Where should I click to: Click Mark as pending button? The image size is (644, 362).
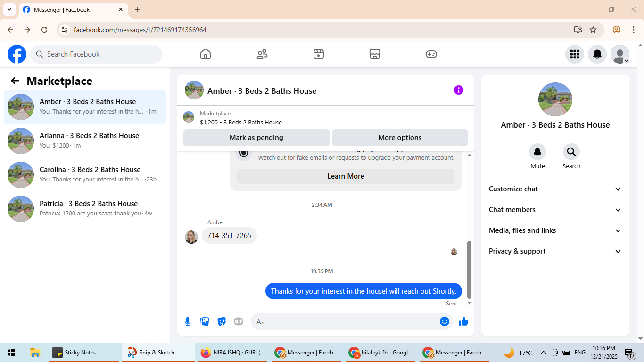point(256,138)
